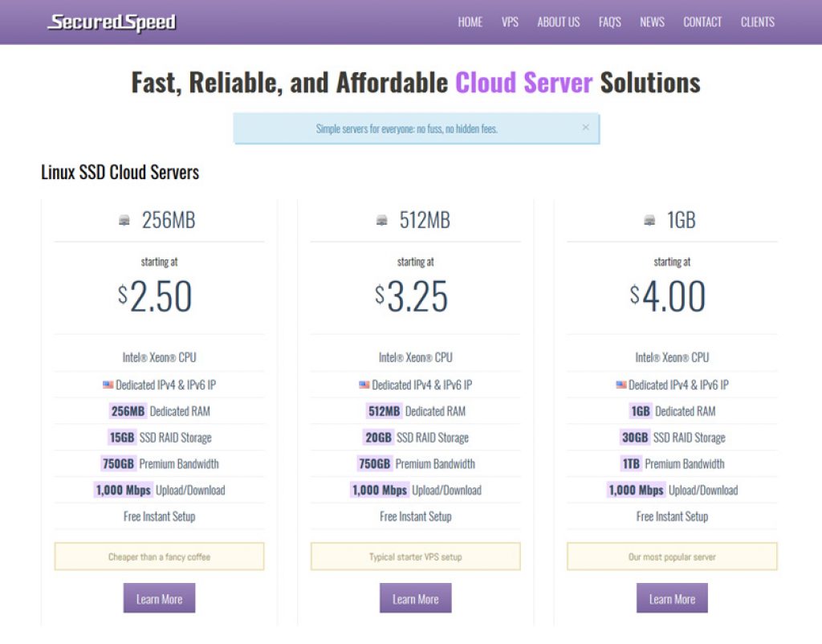Click US flag icon in 256MB plan
Viewport: 822px width, 644px height.
click(108, 385)
